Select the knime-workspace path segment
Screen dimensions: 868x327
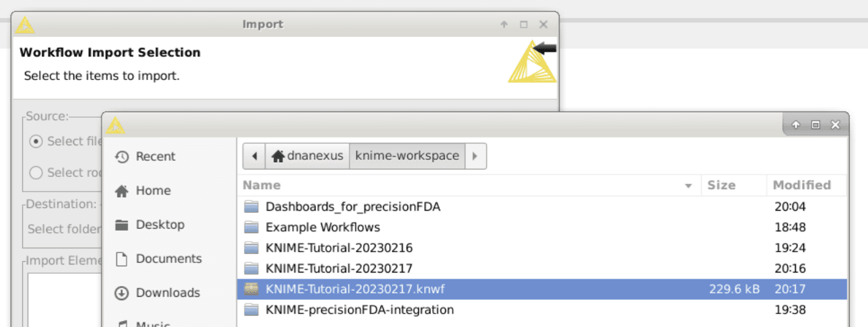407,156
